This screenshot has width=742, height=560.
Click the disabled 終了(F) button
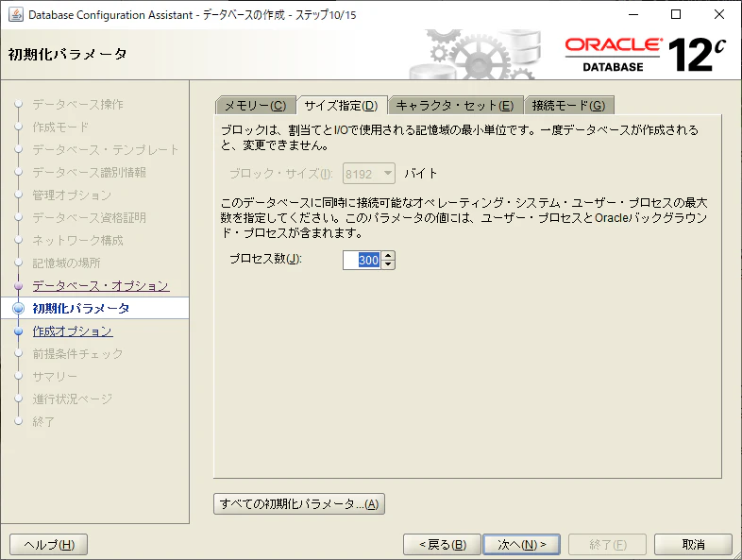pos(608,544)
